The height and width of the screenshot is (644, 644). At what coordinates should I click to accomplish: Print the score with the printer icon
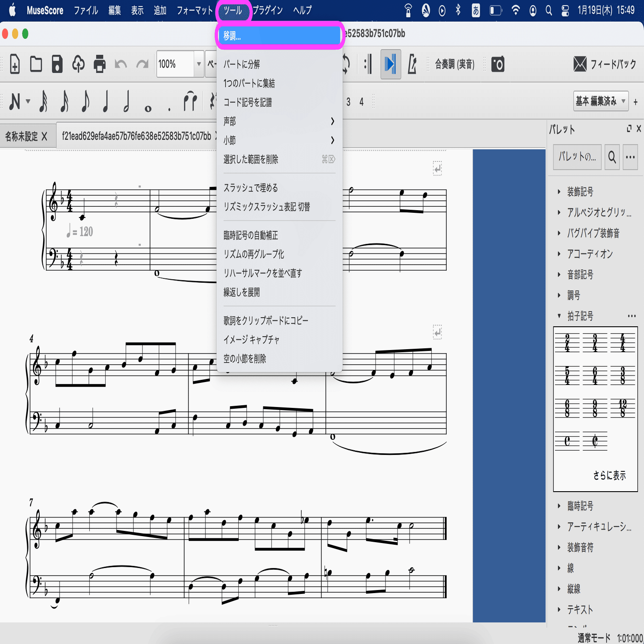(100, 64)
